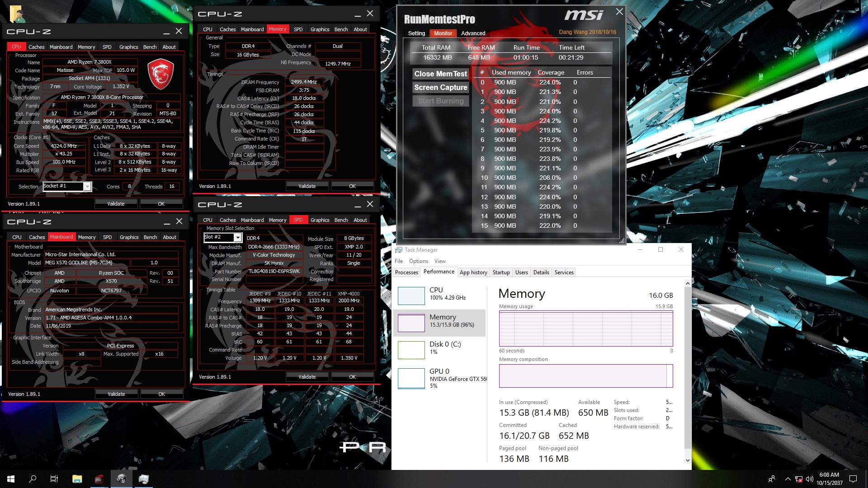Open Graphics tab in CPU-Z Memory window
This screenshot has width=868, height=488.
320,29
